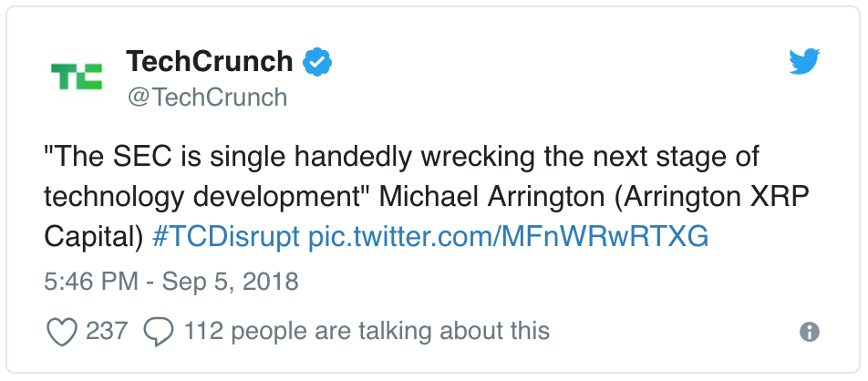Viewport: 868px width, 381px height.
Task: Follow the pic.twitter.com/MFnWRwRTXG link
Action: [509, 236]
